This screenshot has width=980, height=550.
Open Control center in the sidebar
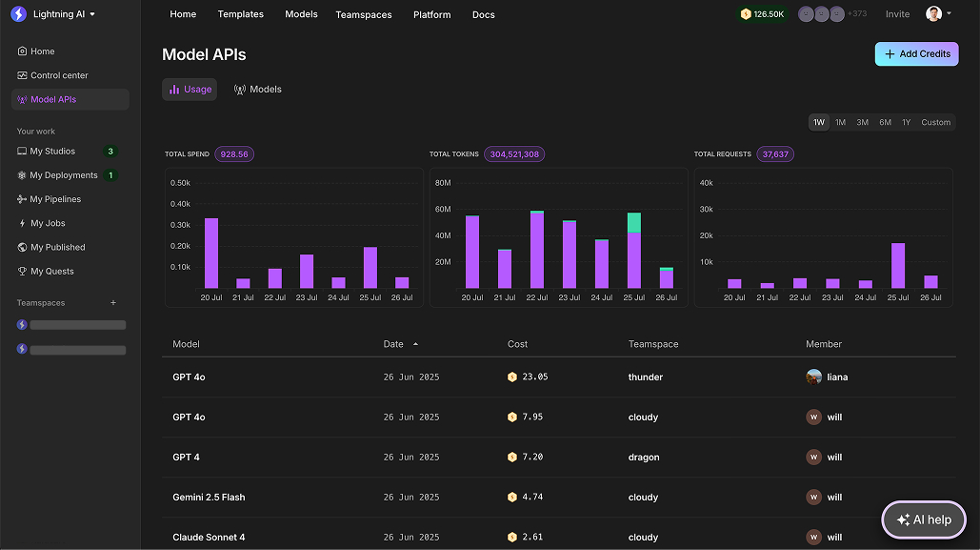pos(52,75)
